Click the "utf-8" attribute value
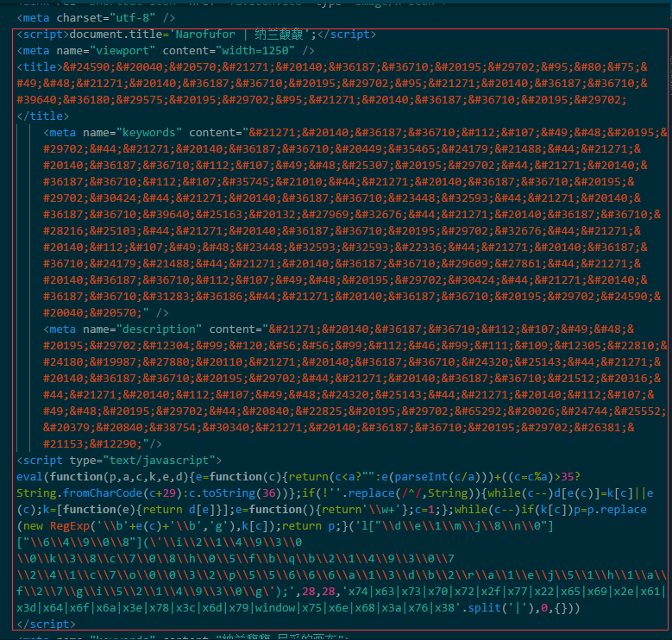The height and width of the screenshot is (640, 672). (133, 18)
